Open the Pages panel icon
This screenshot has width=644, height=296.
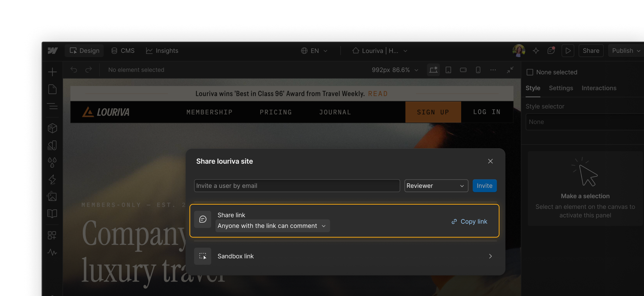pyautogui.click(x=52, y=89)
